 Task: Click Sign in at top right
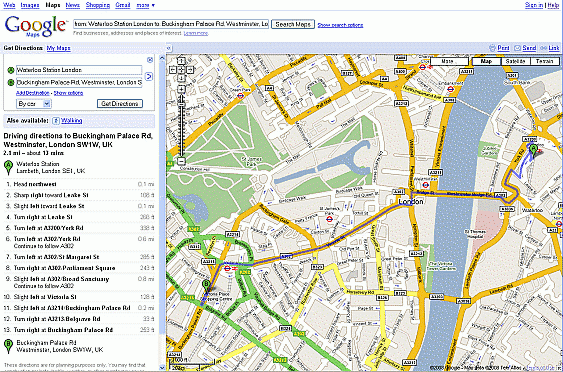pyautogui.click(x=534, y=5)
